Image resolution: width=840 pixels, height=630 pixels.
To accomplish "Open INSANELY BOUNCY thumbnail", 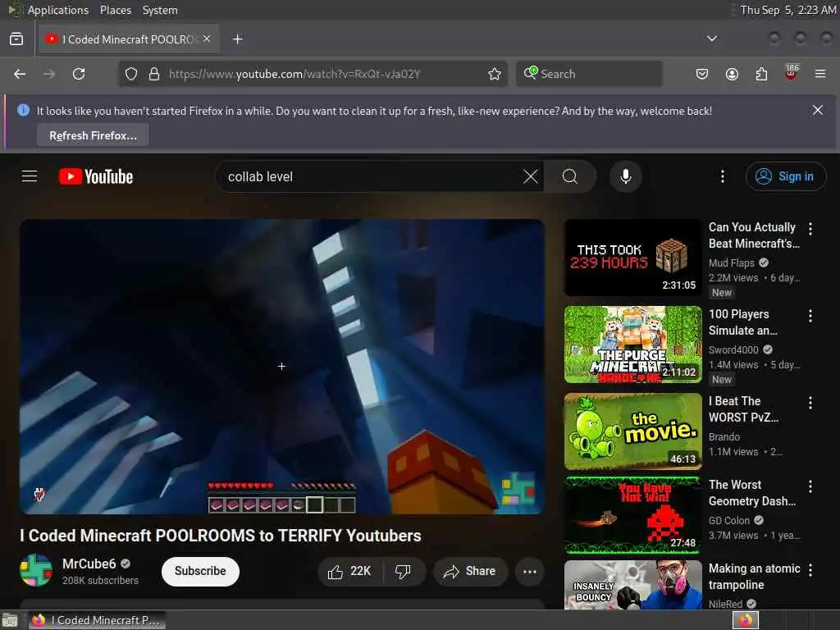I will [632, 585].
